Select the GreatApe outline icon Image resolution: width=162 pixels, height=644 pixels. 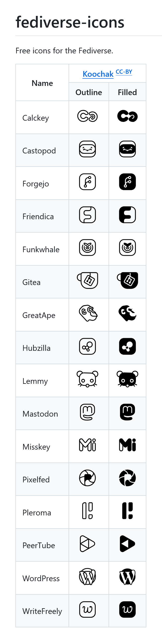tap(88, 313)
